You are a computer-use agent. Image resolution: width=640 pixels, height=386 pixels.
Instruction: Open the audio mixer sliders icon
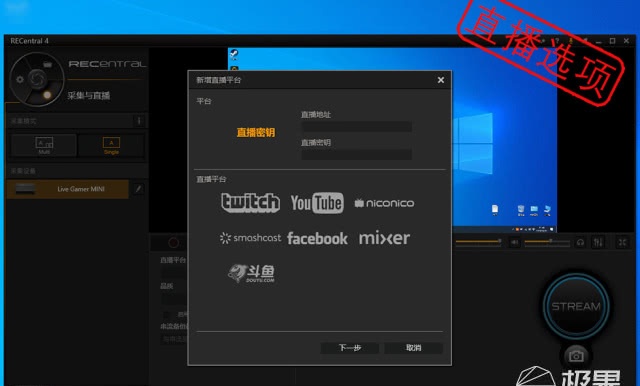pos(598,242)
